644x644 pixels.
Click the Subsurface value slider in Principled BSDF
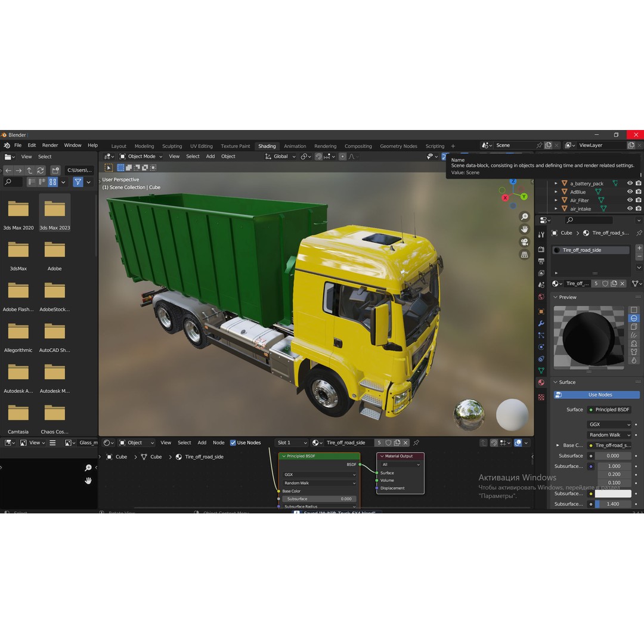(x=319, y=499)
